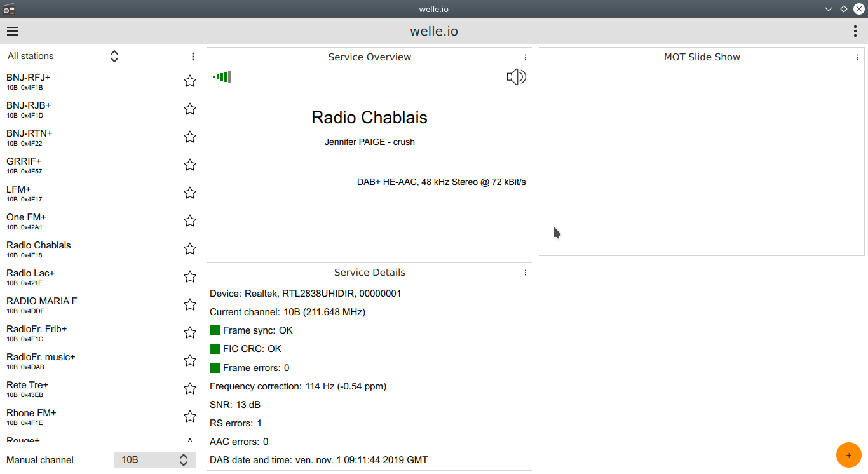Click the 'AAC errors: 0' line

point(239,442)
